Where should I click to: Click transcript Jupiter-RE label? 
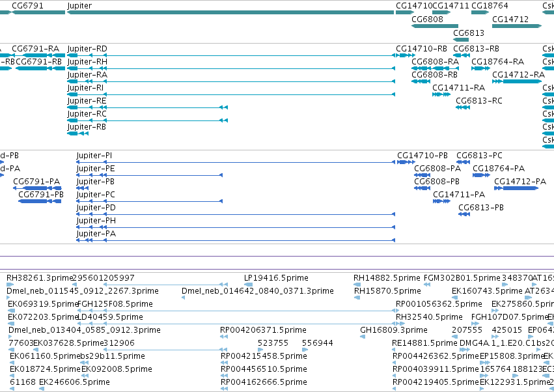point(87,101)
